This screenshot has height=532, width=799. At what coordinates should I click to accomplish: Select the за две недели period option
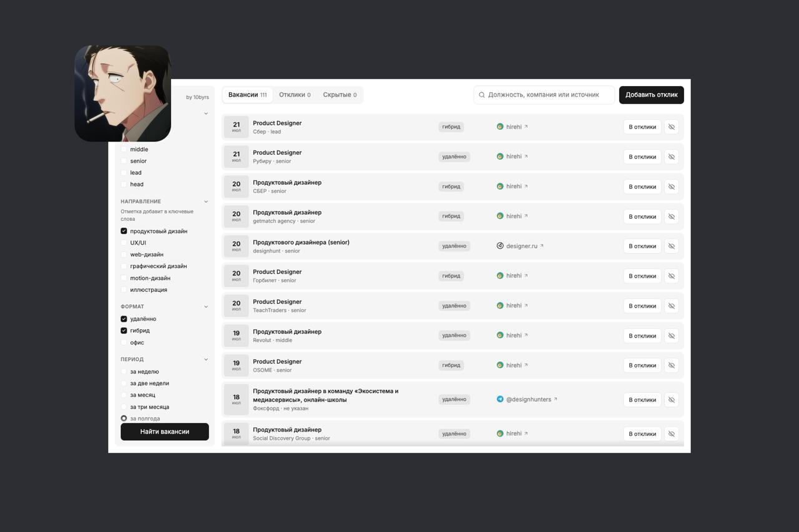124,384
